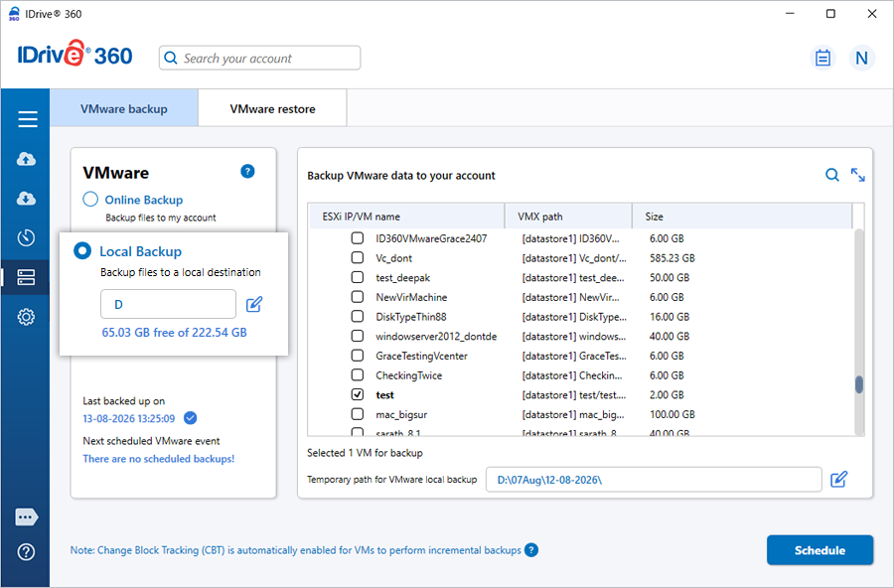
Task: Click the Change Block Tracking note text
Action: click(x=295, y=550)
